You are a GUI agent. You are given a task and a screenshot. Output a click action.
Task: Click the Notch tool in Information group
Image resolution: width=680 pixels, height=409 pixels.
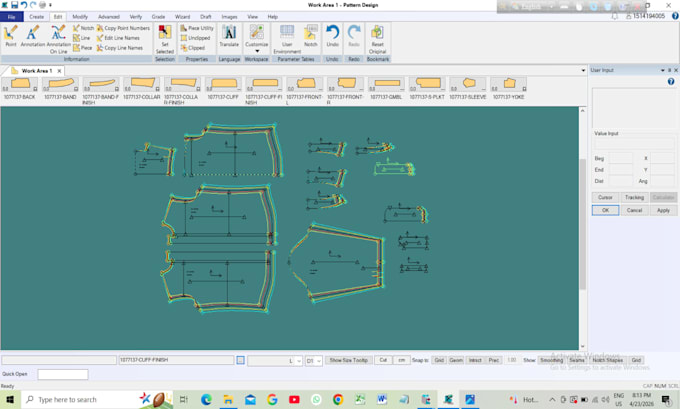point(83,28)
